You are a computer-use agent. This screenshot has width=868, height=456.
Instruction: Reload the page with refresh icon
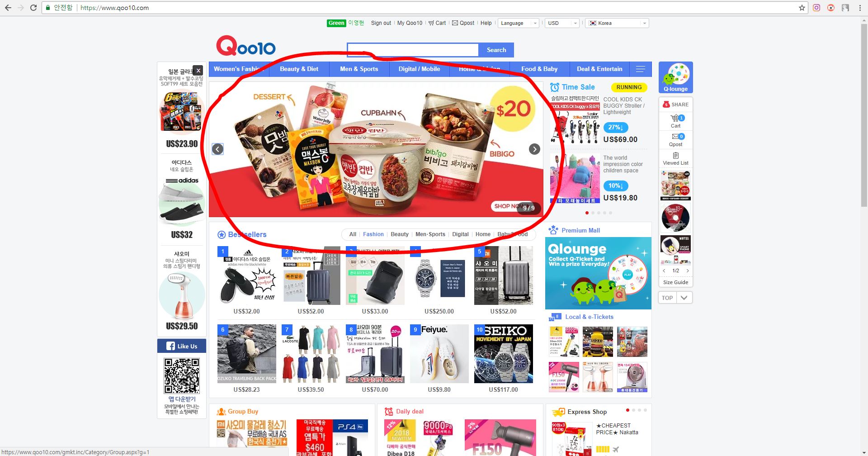tap(33, 8)
